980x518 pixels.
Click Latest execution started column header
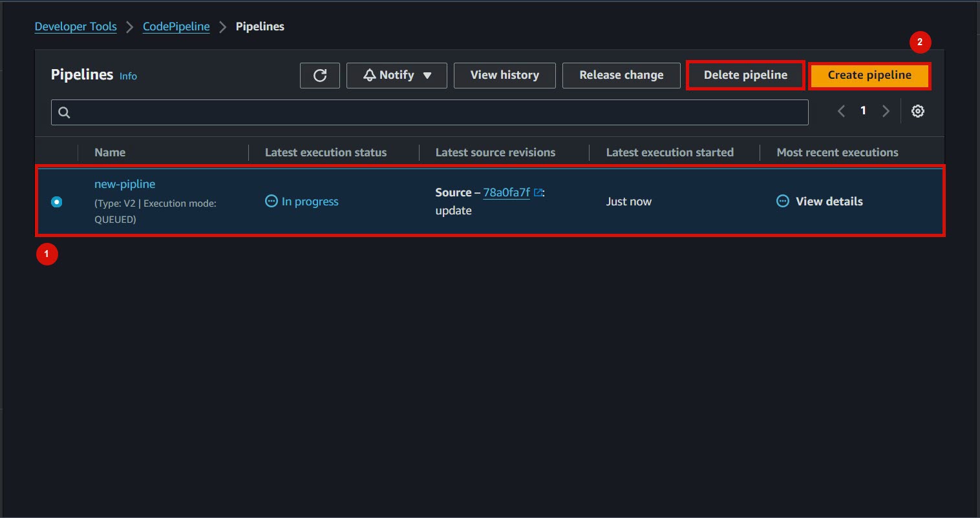pyautogui.click(x=670, y=152)
